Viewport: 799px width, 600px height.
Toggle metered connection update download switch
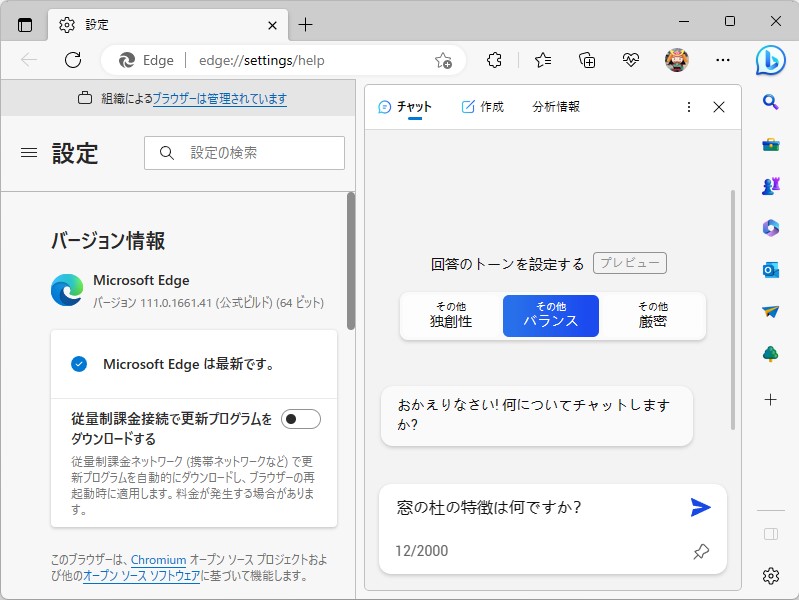pos(301,419)
